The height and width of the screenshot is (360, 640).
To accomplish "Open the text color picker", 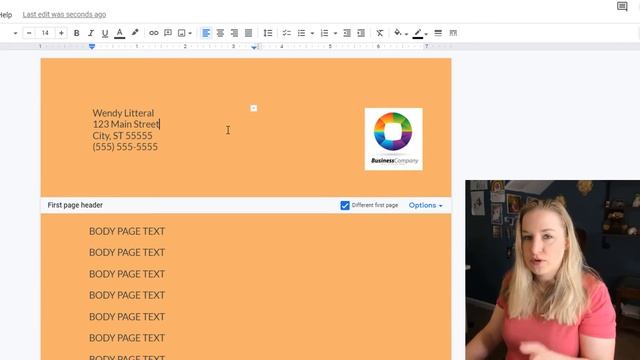I will [x=120, y=33].
